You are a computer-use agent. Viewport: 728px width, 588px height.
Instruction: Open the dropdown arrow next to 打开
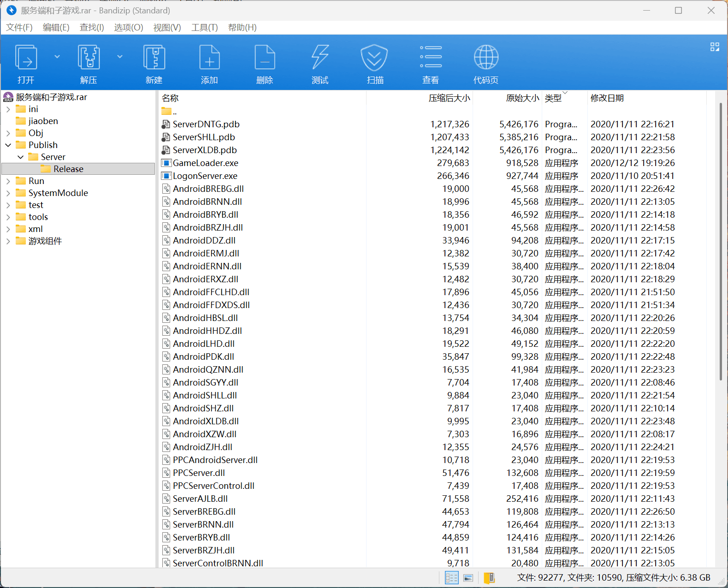57,57
